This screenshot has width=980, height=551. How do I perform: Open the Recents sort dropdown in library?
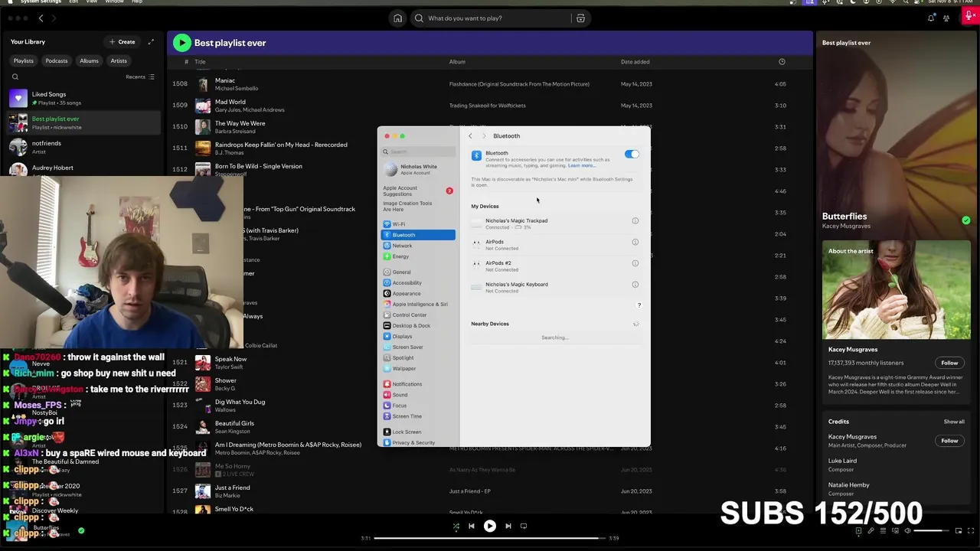140,77
